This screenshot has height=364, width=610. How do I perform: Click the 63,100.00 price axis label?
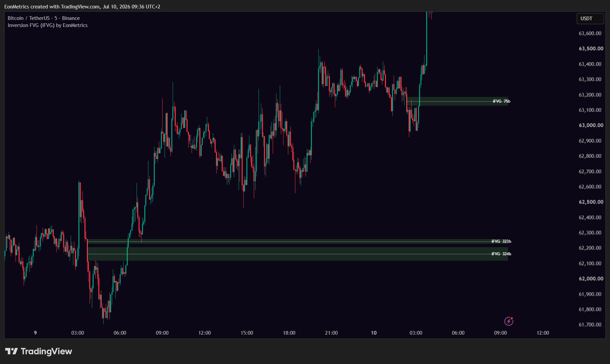click(590, 110)
